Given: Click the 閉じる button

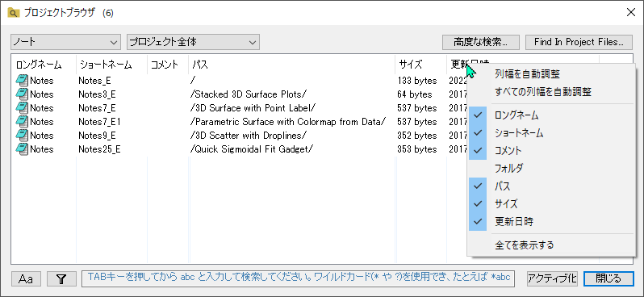Looking at the screenshot, I should [x=608, y=279].
